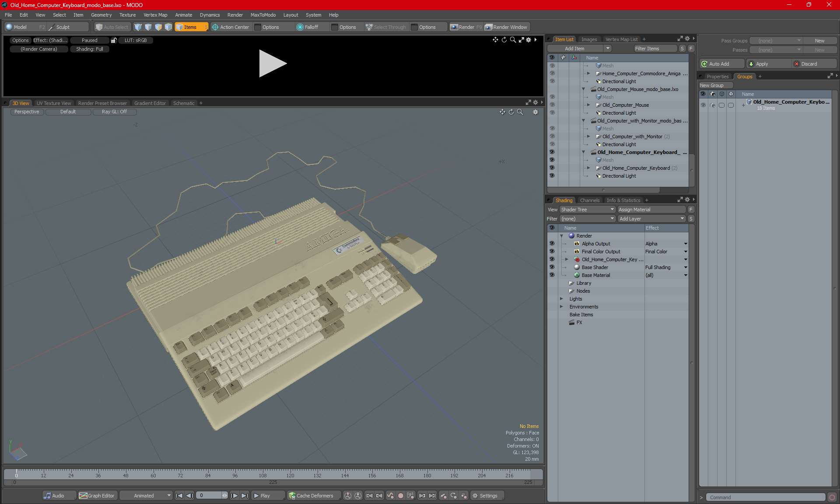Viewport: 840px width, 504px height.
Task: Step forward one frame
Action: [x=234, y=496]
